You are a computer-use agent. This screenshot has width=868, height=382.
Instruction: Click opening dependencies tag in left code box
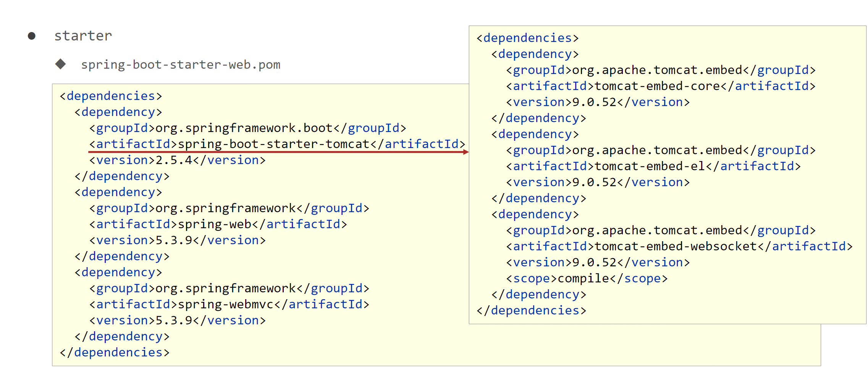click(111, 96)
